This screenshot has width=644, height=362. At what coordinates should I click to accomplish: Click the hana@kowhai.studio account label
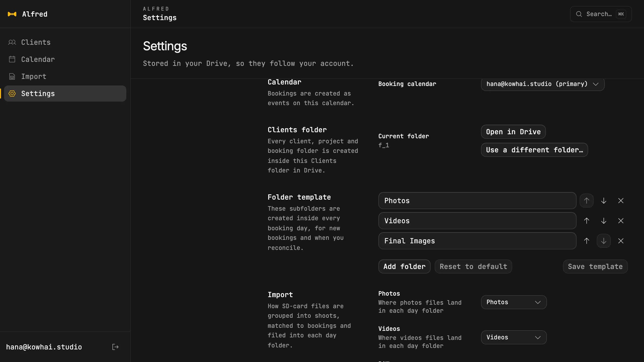(44, 347)
